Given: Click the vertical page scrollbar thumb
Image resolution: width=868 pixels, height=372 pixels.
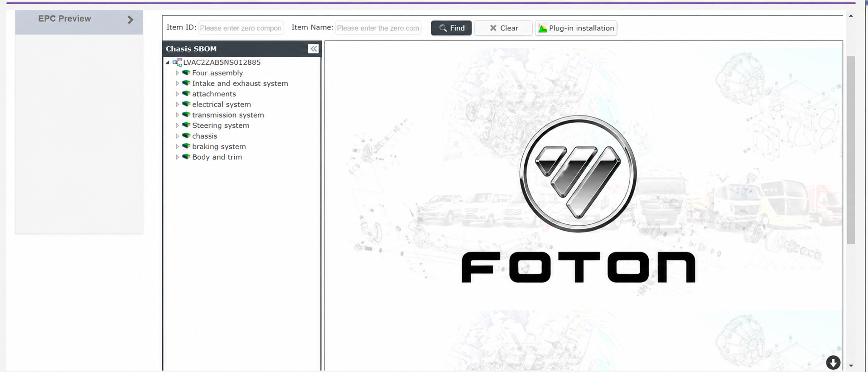Looking at the screenshot, I should (x=851, y=150).
